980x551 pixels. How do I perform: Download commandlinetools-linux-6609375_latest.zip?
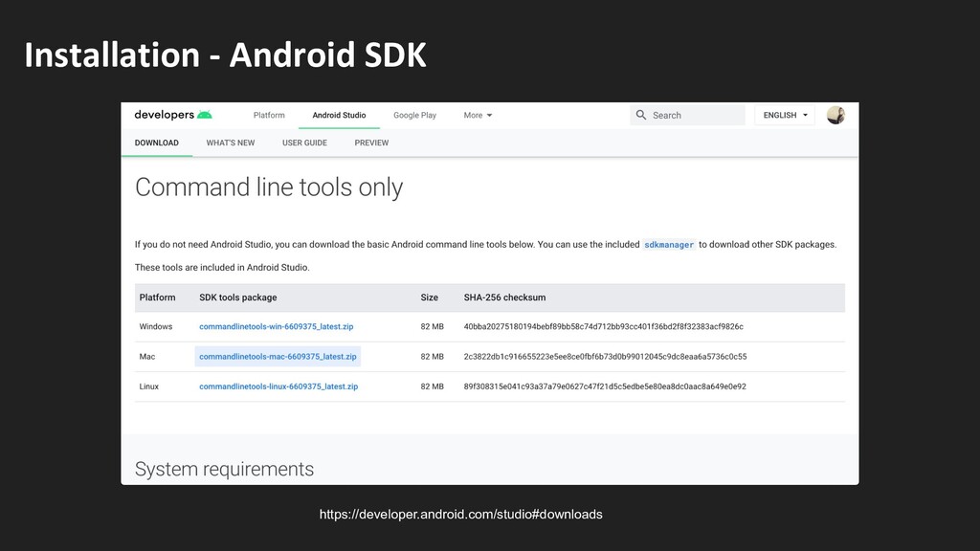[278, 386]
